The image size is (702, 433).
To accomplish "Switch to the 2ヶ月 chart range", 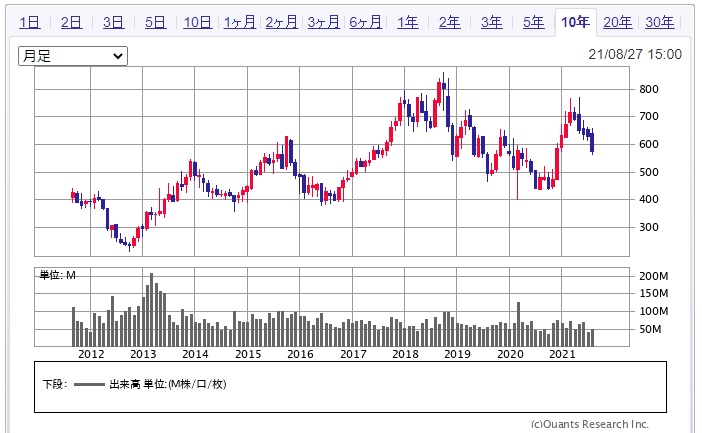I will (x=282, y=22).
